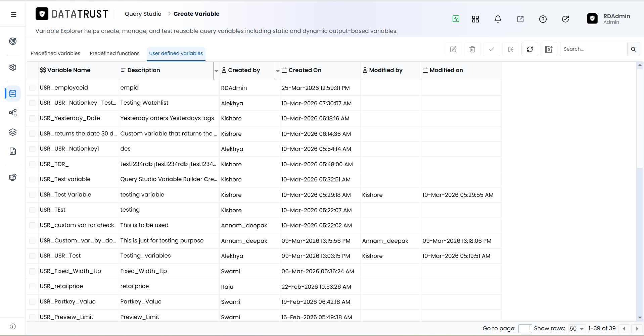Click scrollbar up arrow
Screen dimensions: 644x336
[640, 65]
